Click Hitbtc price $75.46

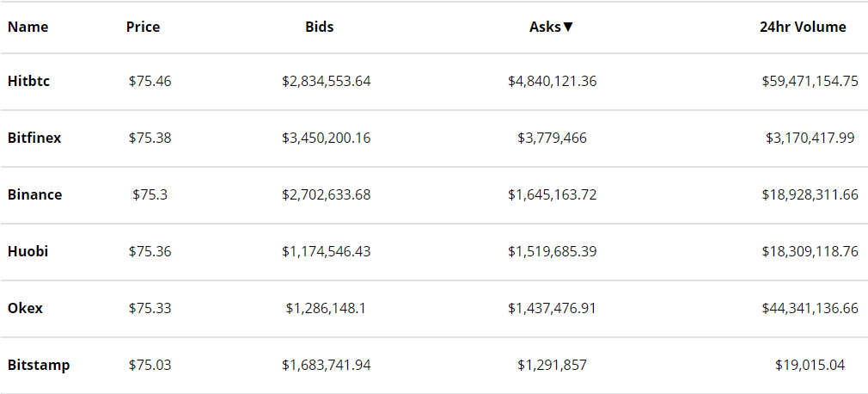pyautogui.click(x=150, y=81)
